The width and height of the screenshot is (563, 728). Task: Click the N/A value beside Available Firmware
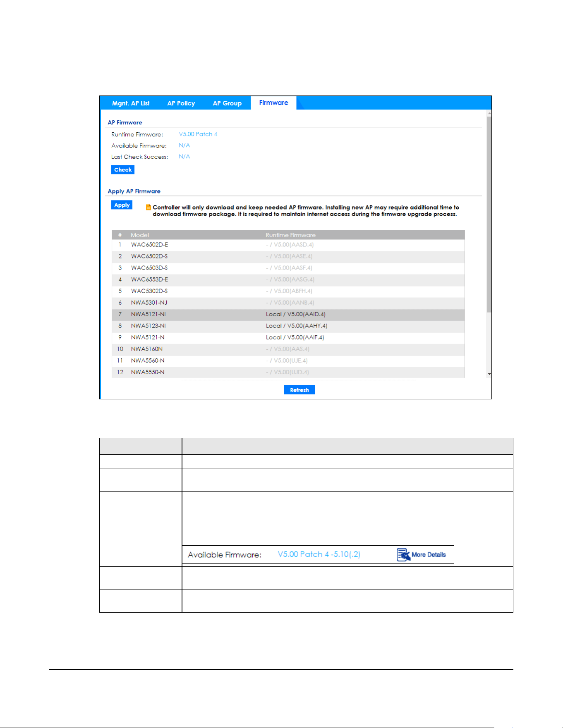click(184, 145)
